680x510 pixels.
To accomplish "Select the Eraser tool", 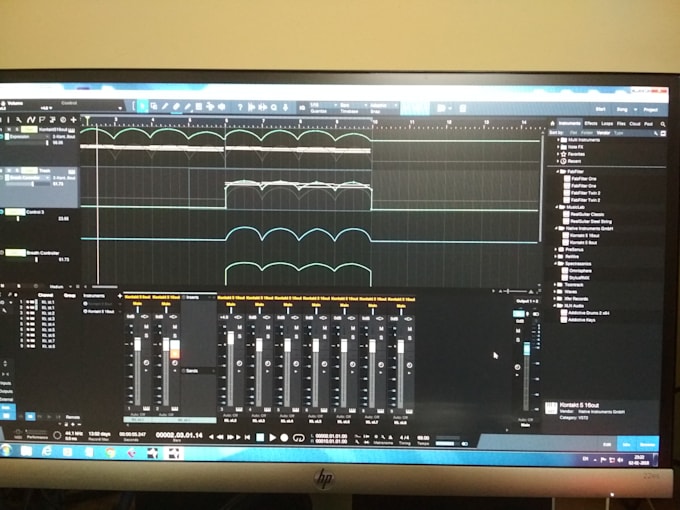I will pyautogui.click(x=177, y=106).
